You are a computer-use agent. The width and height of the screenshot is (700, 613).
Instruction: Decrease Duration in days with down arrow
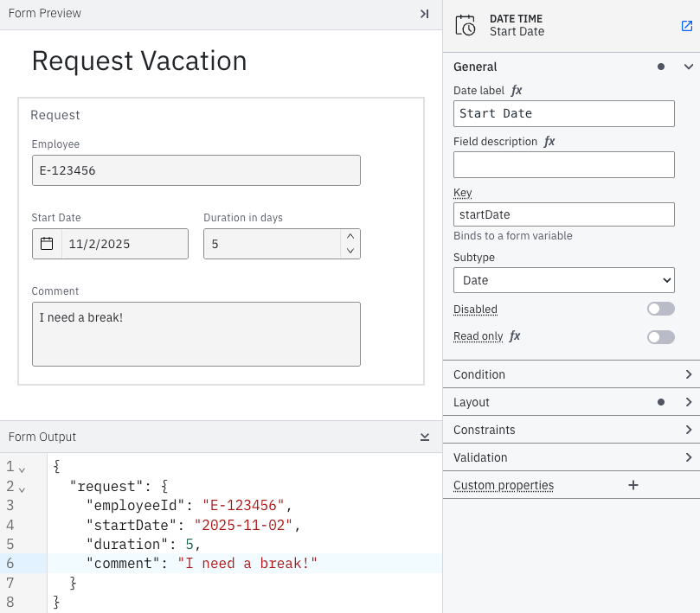(x=350, y=251)
